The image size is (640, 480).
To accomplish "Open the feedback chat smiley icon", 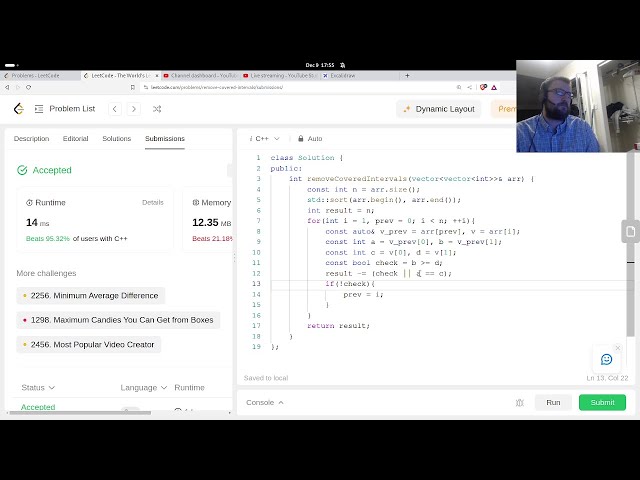I will [607, 359].
